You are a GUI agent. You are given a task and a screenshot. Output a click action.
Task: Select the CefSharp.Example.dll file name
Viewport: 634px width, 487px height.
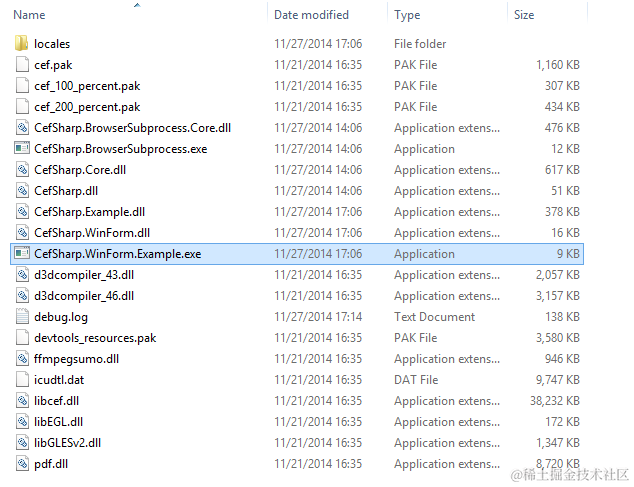(x=89, y=212)
